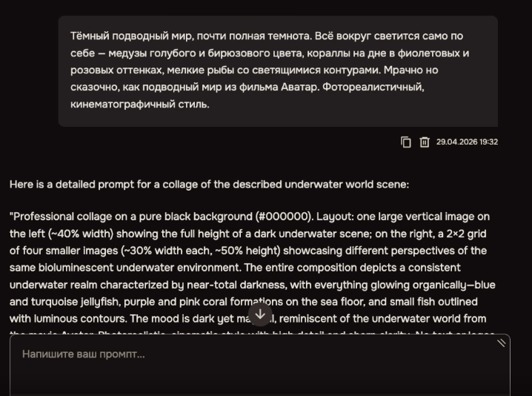Select the dark user message bubble
Image resolution: width=532 pixels, height=396 pixels.
coord(278,71)
